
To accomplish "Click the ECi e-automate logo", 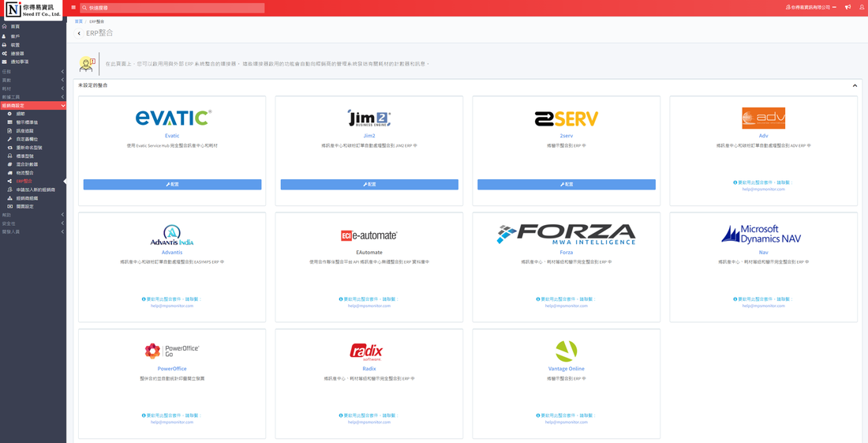I will (369, 235).
